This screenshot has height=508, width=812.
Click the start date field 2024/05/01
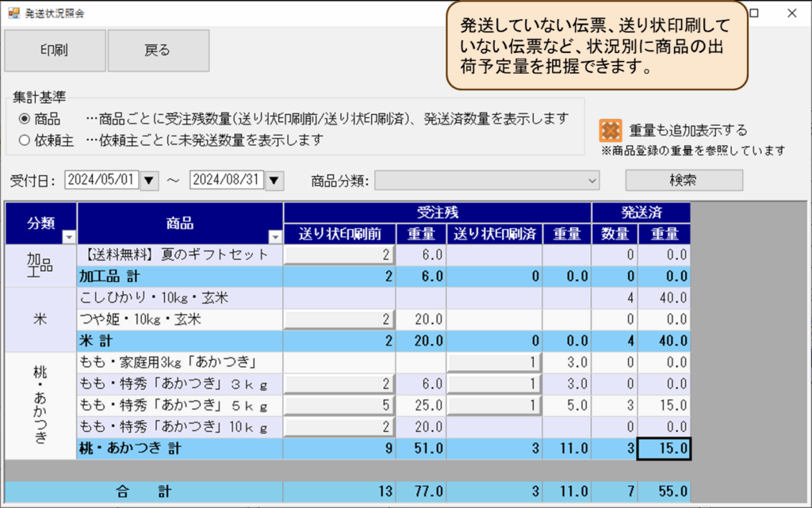pos(101,181)
